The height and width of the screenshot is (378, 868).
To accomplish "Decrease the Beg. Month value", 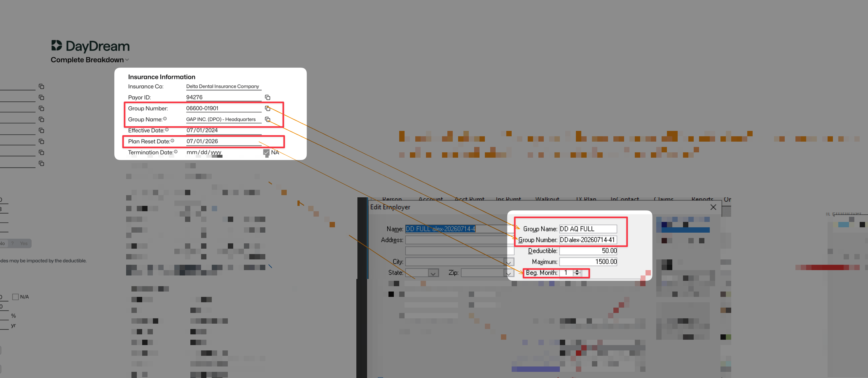I will tap(577, 275).
